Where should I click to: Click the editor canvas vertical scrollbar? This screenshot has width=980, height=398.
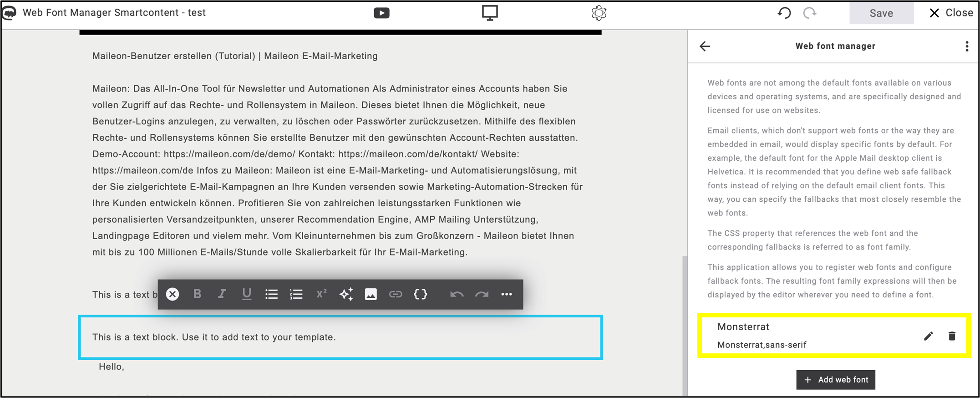685,326
